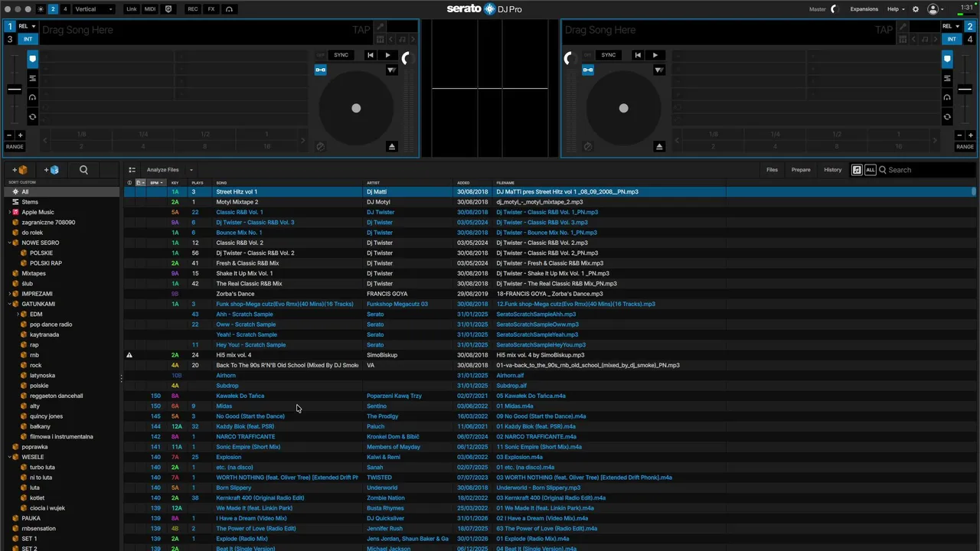This screenshot has height=551, width=980.
Task: Jump to track start on deck 2
Action: [x=638, y=55]
